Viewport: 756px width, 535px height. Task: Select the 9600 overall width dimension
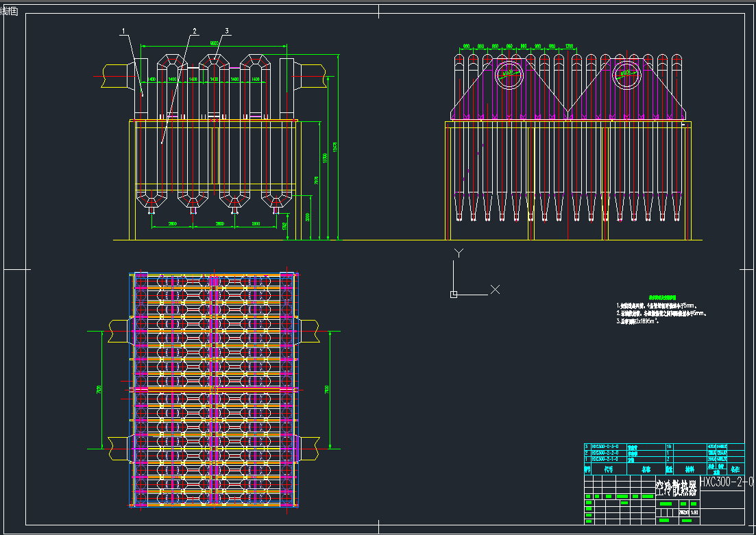[x=214, y=43]
